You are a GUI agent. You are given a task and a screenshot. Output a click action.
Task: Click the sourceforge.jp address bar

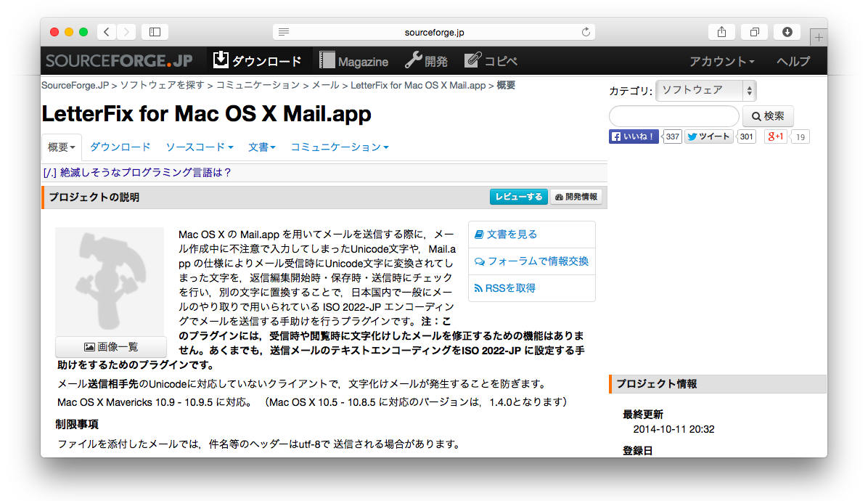[x=434, y=32]
